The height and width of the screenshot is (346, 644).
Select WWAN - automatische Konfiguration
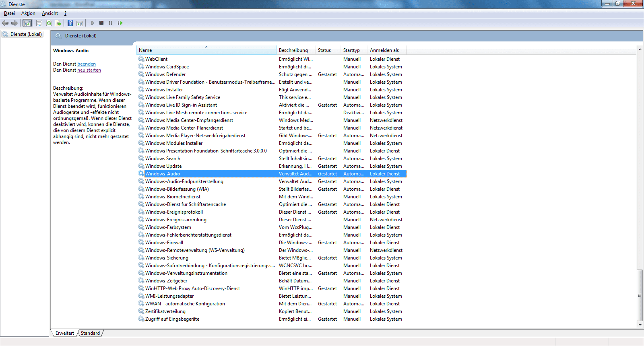point(185,304)
